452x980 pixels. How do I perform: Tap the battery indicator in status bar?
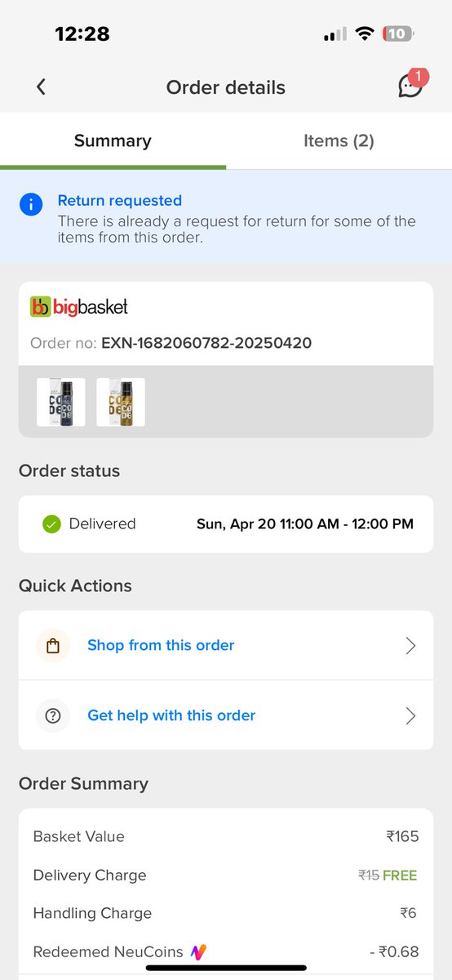coord(398,34)
